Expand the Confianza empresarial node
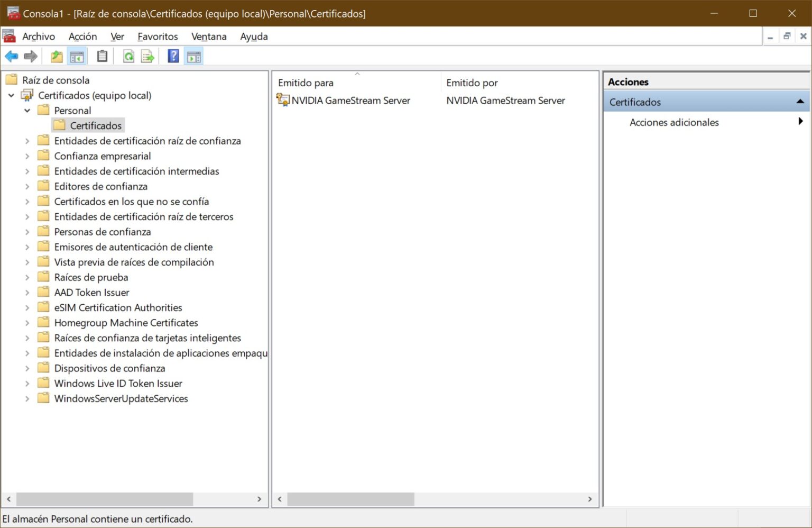Image resolution: width=812 pixels, height=528 pixels. coord(27,156)
